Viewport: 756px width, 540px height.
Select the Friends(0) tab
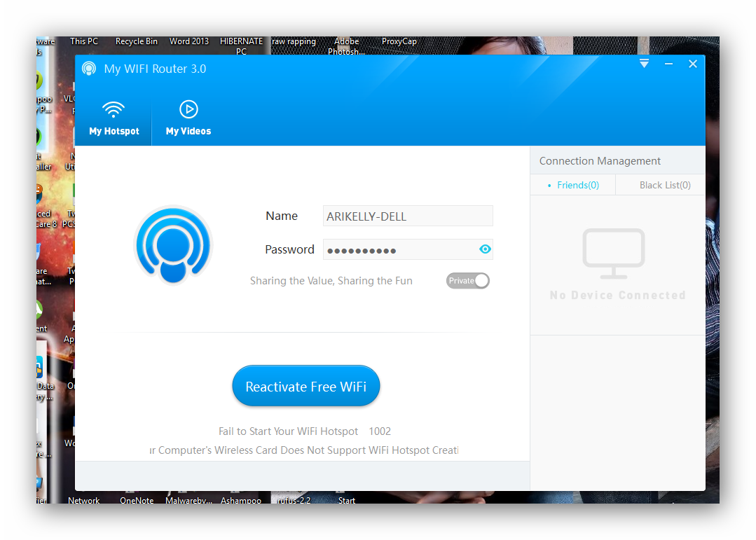(573, 185)
